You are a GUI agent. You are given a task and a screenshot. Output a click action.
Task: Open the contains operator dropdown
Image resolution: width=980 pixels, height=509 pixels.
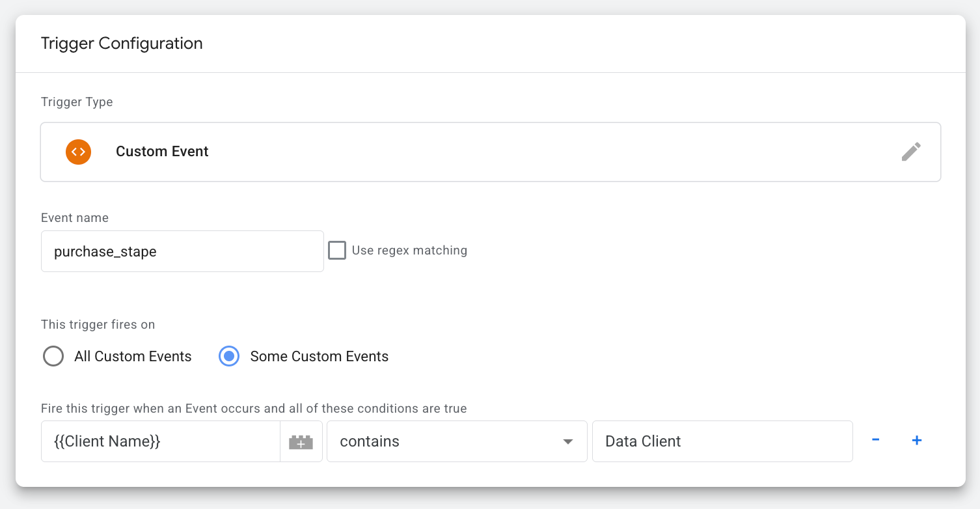point(457,441)
